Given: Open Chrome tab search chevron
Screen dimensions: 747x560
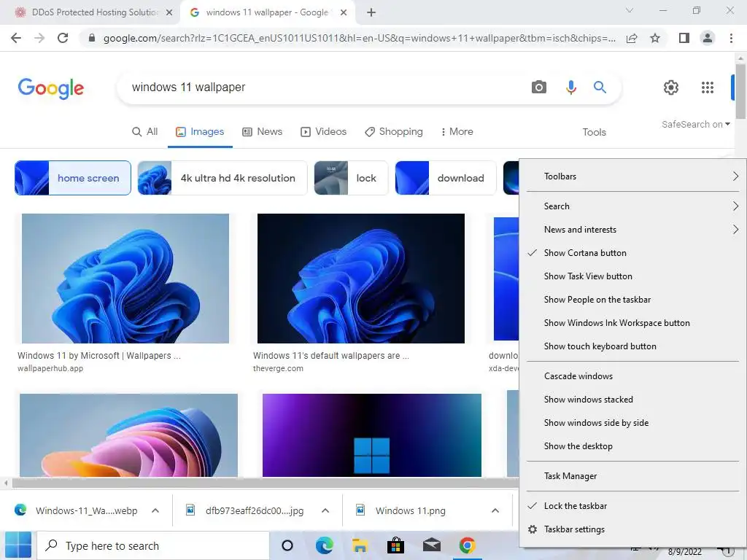Looking at the screenshot, I should pos(630,10).
